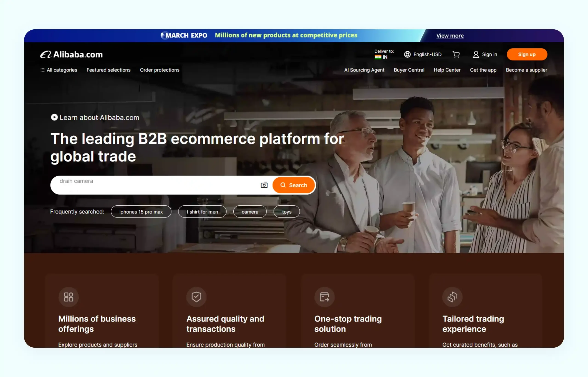Open AI Sourcing Agent
The image size is (588, 377).
[x=364, y=70]
